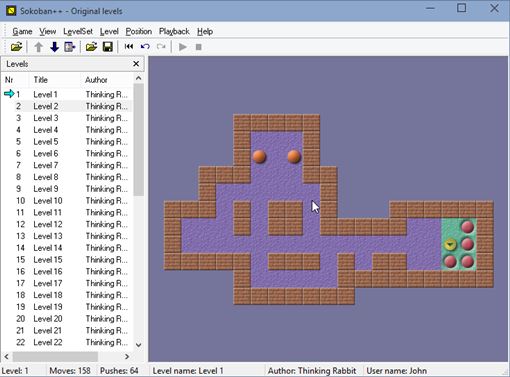
Task: Select Level 15 in the list
Action: (x=68, y=260)
